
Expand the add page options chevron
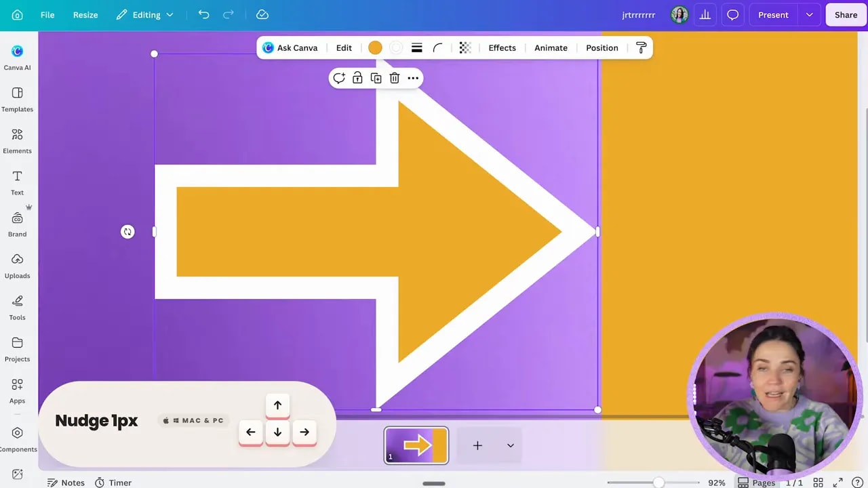[511, 445]
